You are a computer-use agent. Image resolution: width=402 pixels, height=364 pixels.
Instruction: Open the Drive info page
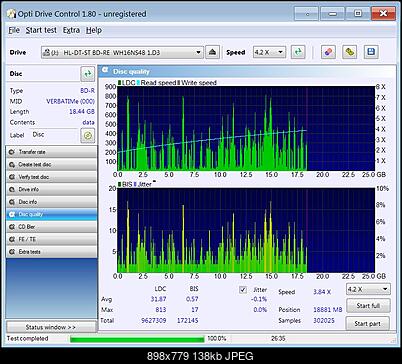[x=52, y=189]
